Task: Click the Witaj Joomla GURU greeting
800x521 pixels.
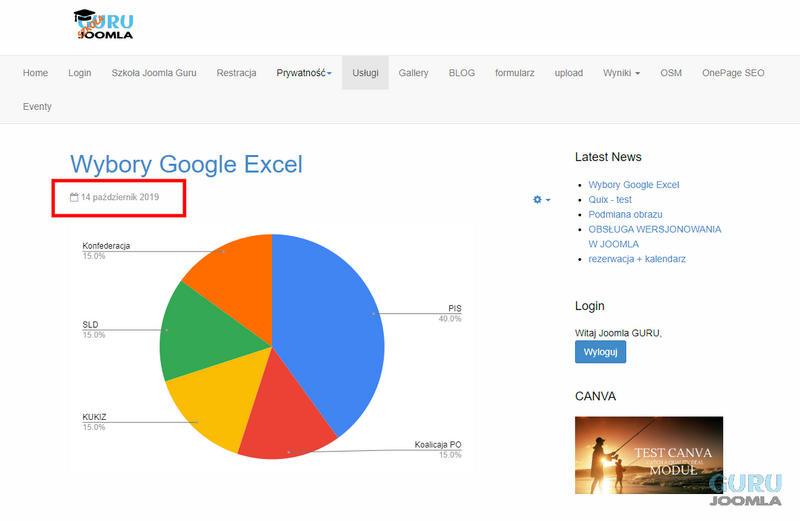Action: point(618,333)
